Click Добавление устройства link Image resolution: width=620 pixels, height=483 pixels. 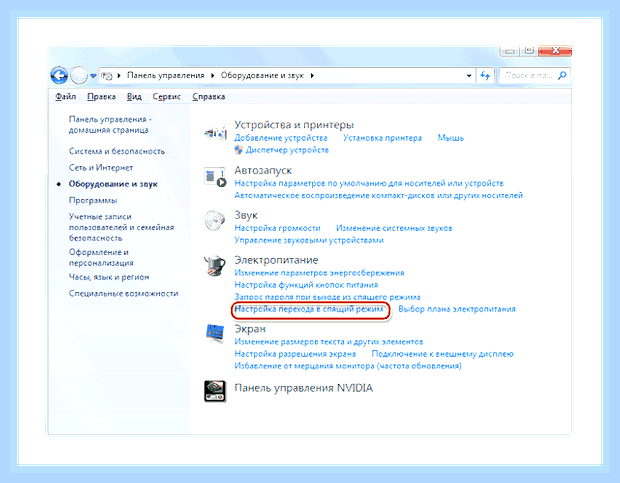(x=281, y=138)
